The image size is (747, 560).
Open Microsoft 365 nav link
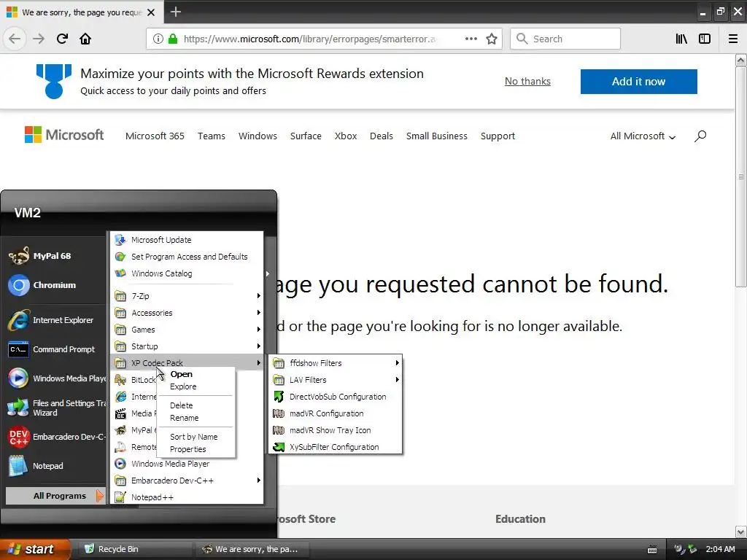point(155,136)
